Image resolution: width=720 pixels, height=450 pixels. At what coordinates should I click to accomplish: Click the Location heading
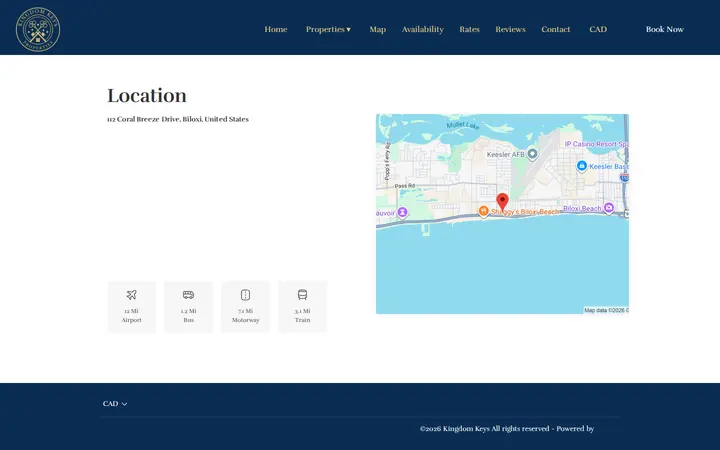click(x=147, y=96)
